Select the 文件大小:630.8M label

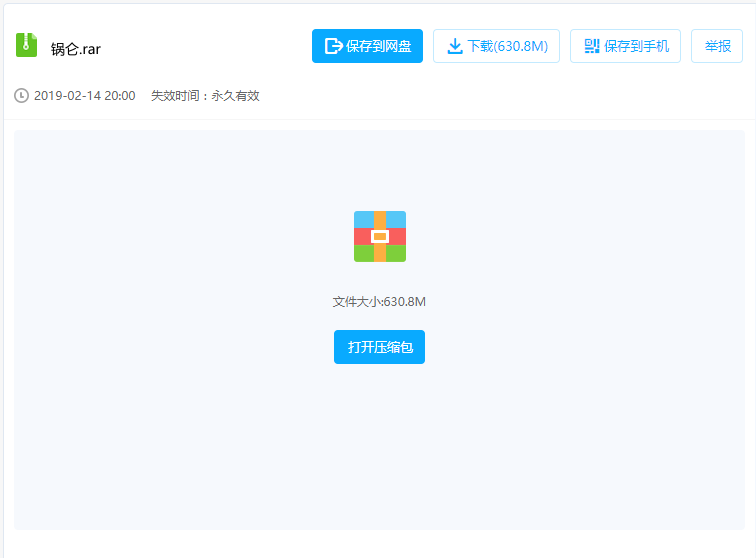point(379,302)
